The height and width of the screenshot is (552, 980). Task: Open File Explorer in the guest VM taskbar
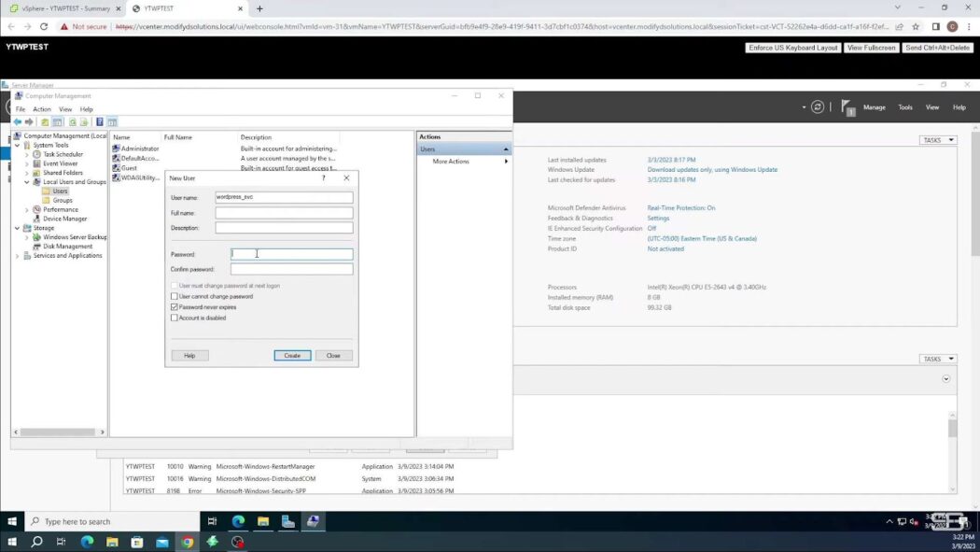point(263,521)
